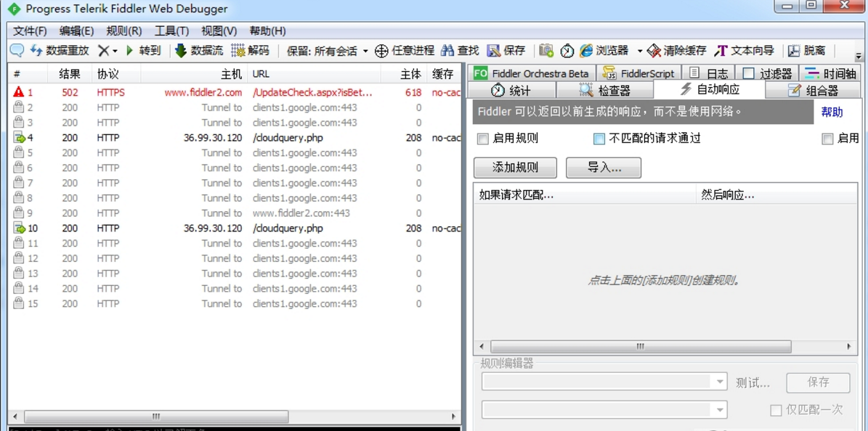868x431 pixels.
Task: Open the 浏览器 browser dropdown arrow
Action: click(639, 52)
